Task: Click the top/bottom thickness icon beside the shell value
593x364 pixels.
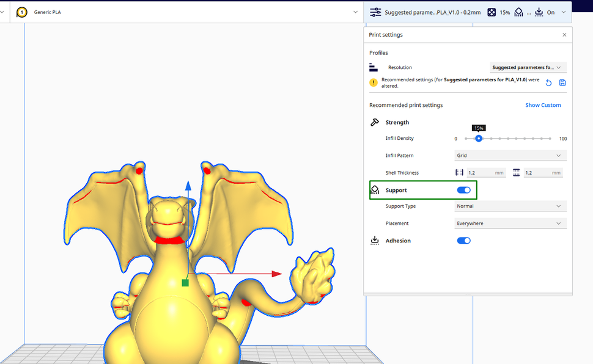Action: tap(517, 172)
